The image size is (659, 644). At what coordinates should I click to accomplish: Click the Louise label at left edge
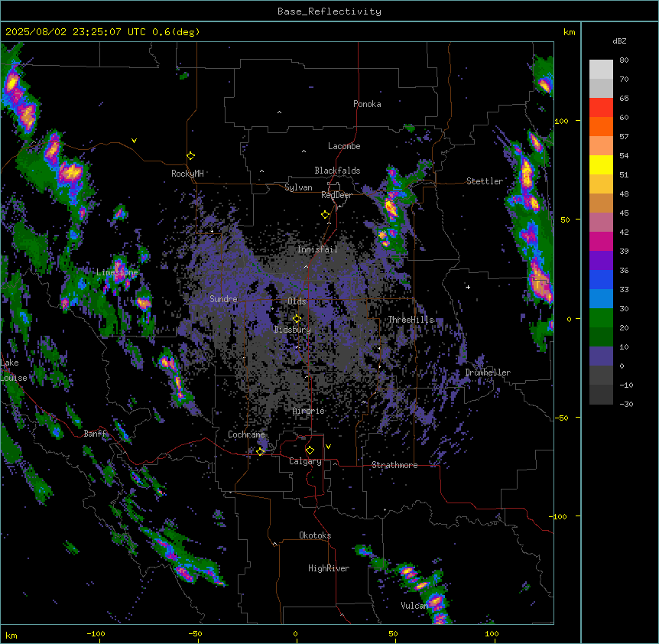14,378
